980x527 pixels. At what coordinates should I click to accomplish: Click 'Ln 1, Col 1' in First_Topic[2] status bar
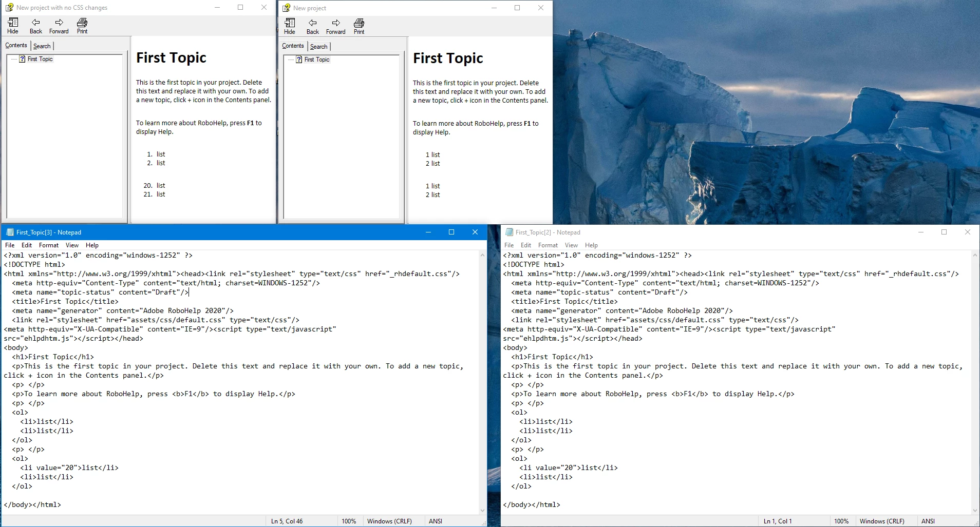point(778,521)
